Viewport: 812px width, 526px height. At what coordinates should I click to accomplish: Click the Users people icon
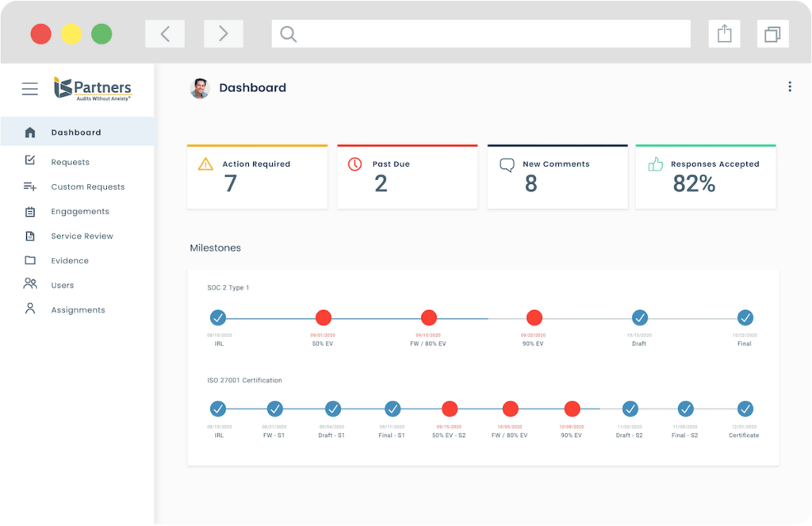click(29, 284)
